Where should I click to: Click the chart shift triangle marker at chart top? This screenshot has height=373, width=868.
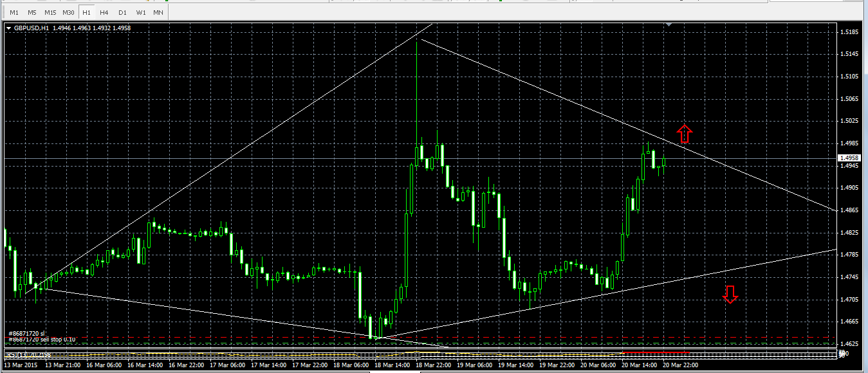[x=669, y=25]
